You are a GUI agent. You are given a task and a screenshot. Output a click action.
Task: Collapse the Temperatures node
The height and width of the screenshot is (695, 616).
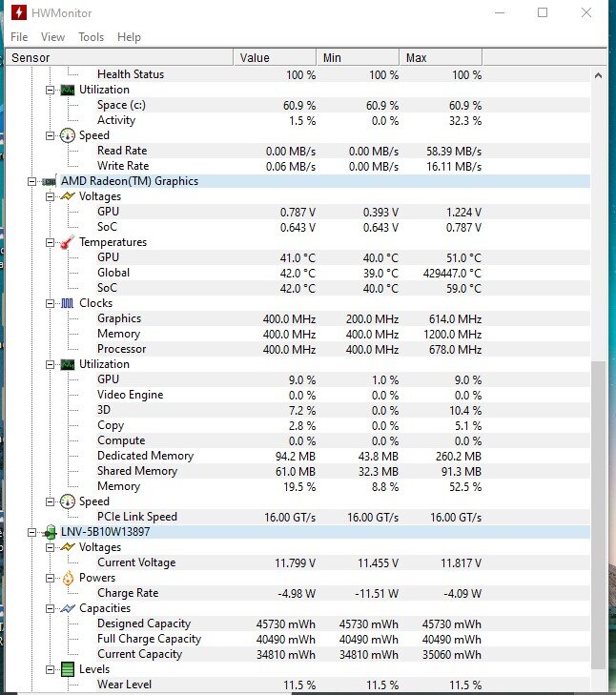tap(51, 242)
